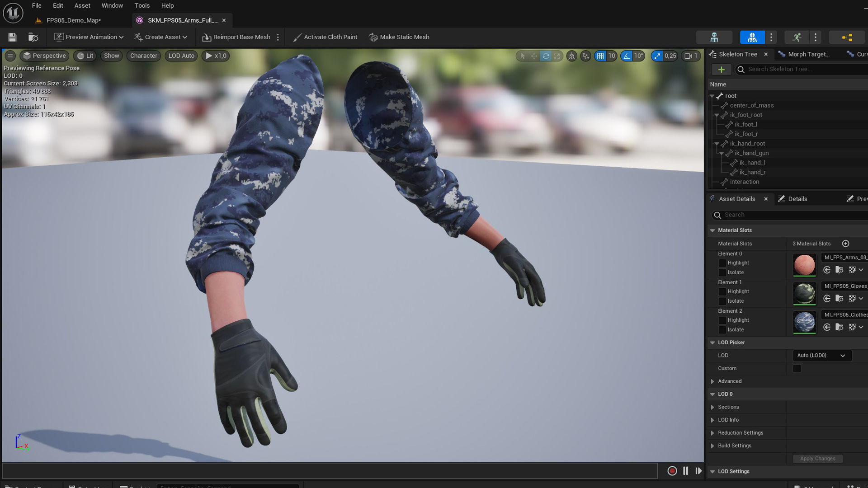Open the Perspective view mode button
The width and height of the screenshot is (868, 488).
click(44, 56)
